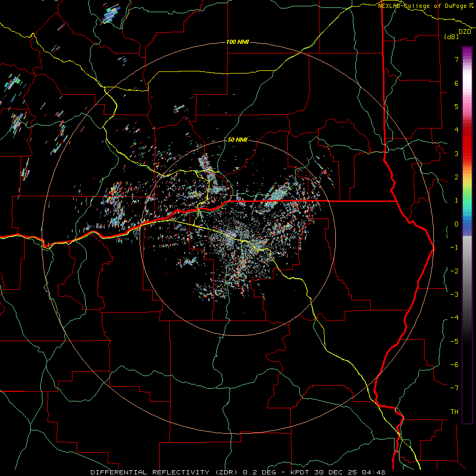Click the -7 value on the dB scale
Screen dimensions: 476x476
454,388
